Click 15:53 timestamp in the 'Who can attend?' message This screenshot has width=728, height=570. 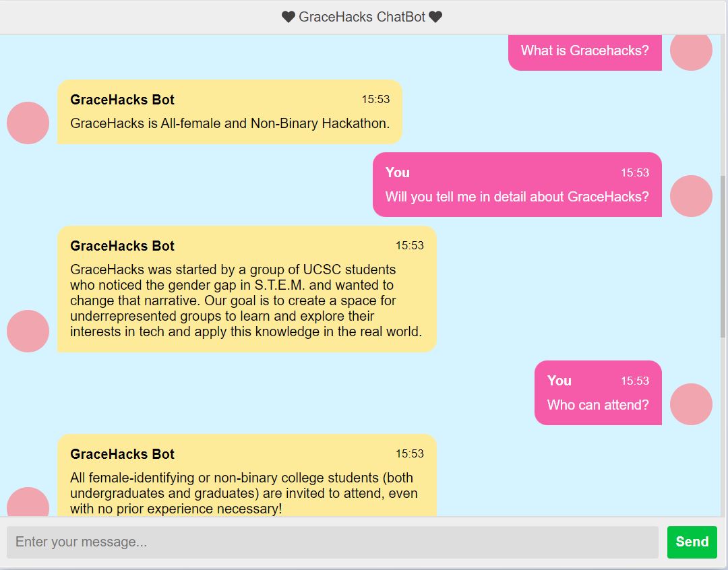[635, 381]
